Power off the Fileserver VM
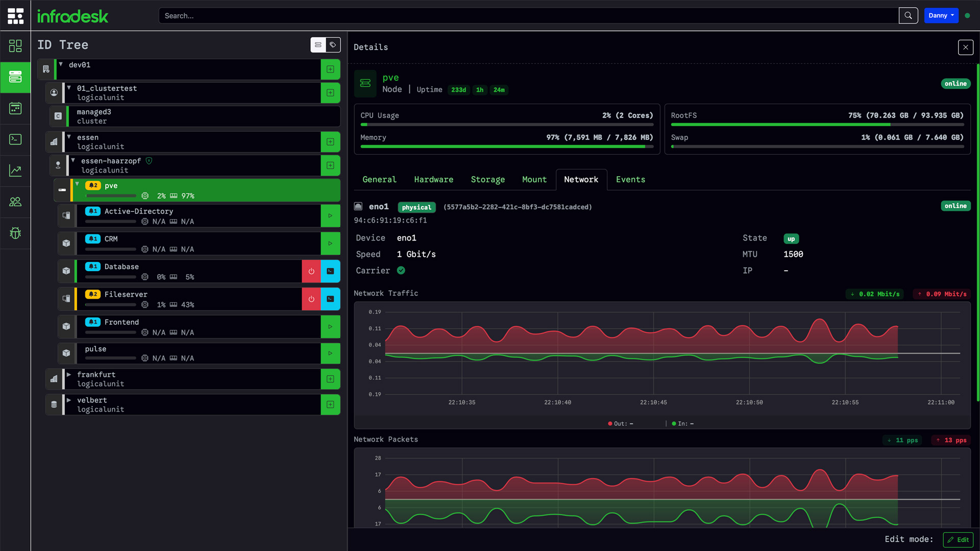 311,299
